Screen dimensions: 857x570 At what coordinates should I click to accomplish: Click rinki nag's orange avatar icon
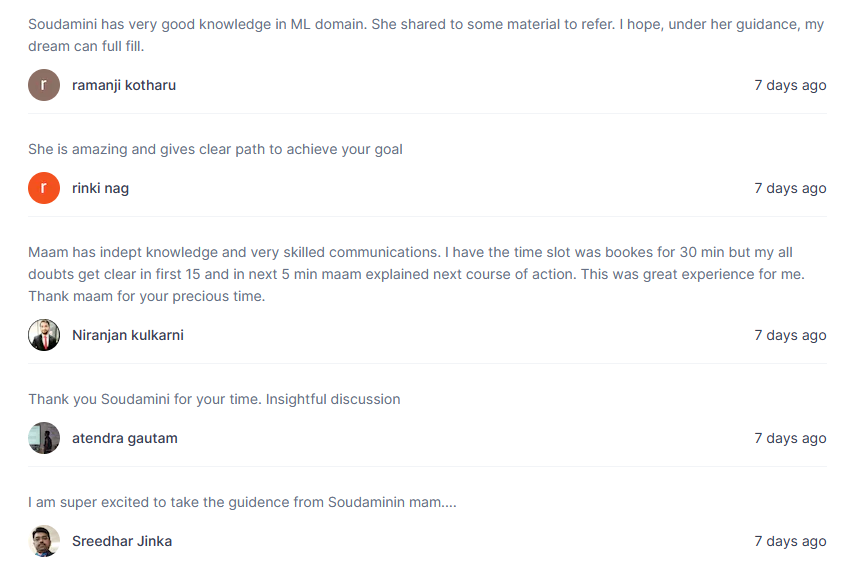click(x=44, y=188)
